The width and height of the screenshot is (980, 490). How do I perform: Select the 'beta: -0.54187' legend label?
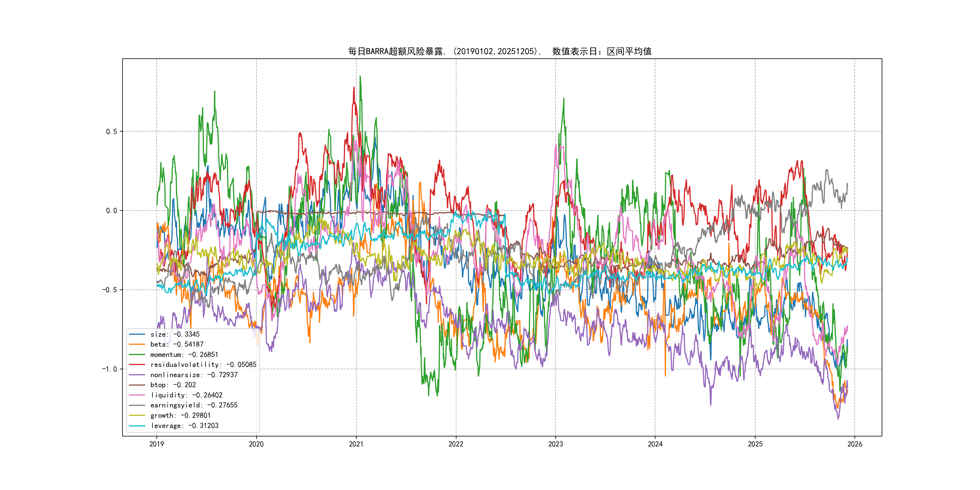click(177, 344)
